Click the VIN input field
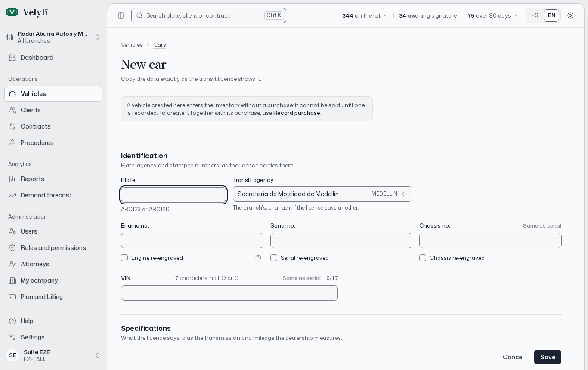 click(229, 293)
